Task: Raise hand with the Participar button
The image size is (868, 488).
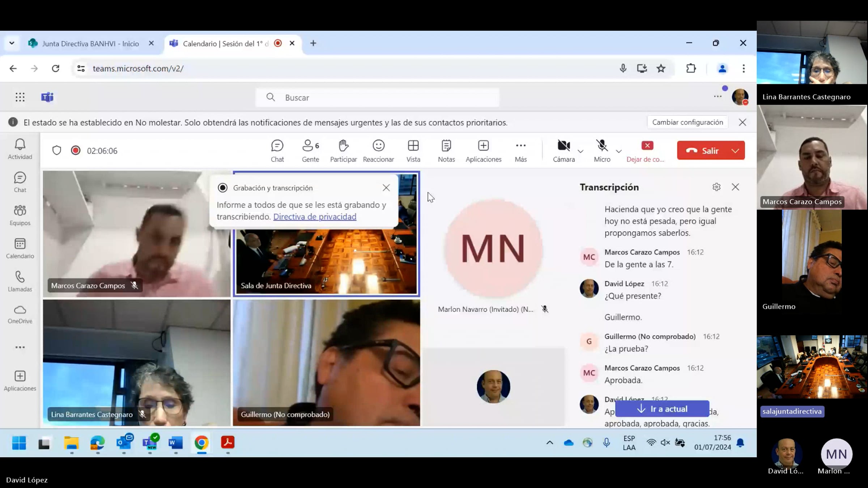Action: 343,151
